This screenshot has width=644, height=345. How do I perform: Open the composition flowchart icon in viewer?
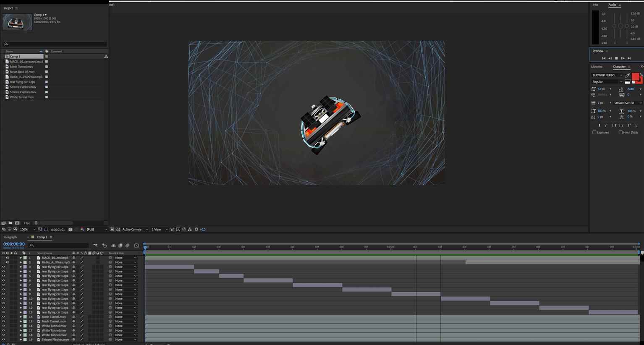[x=190, y=230]
